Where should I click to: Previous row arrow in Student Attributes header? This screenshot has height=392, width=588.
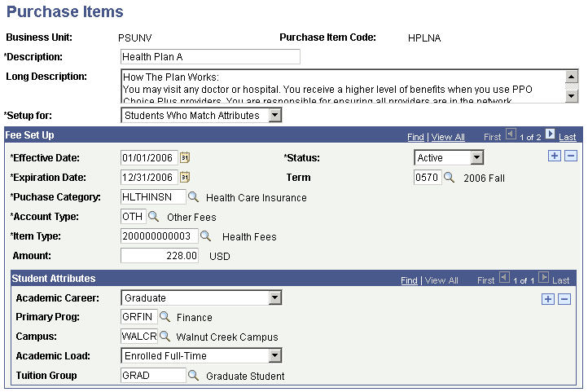504,277
